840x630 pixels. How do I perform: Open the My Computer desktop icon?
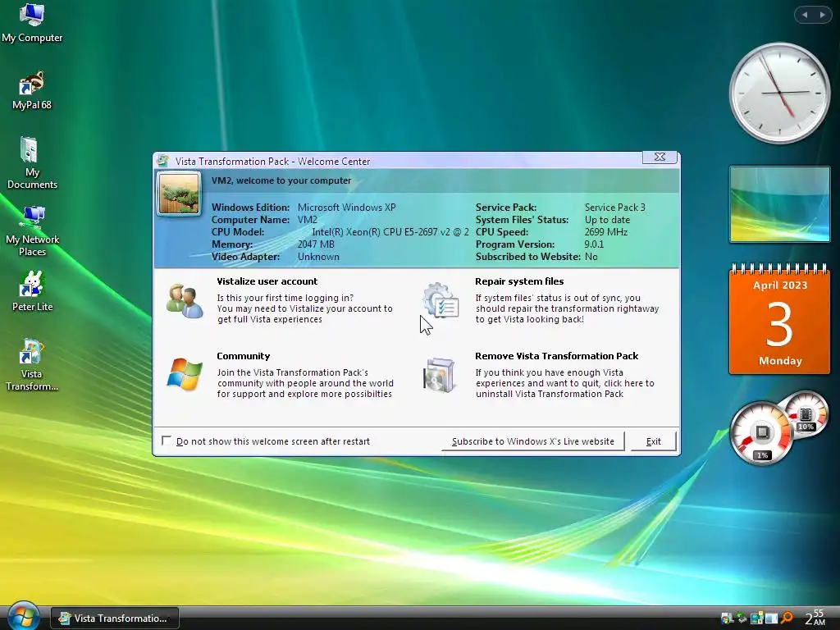tap(32, 22)
